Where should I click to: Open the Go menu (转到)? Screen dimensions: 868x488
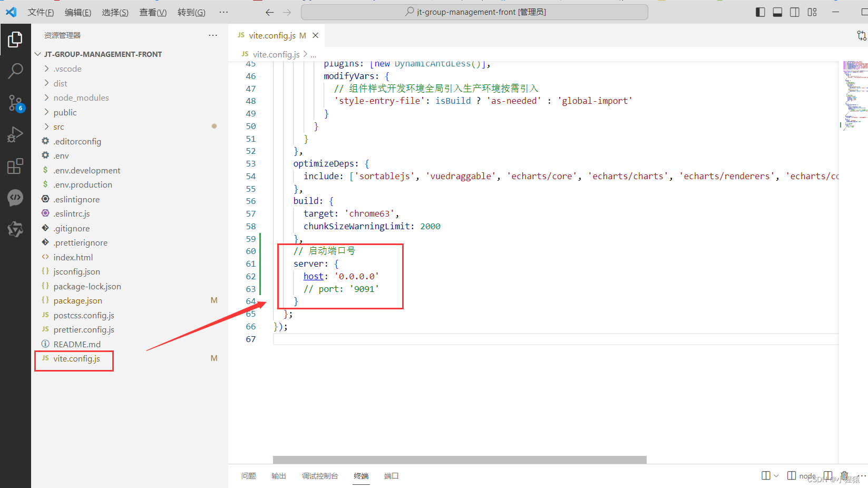click(x=191, y=12)
